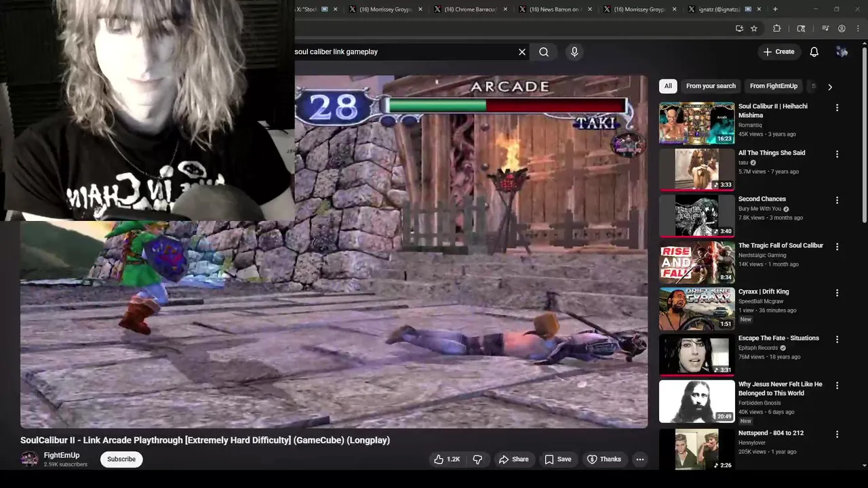Close the ignatz tab
Viewport: 868px width, 488px height.
(x=759, y=9)
